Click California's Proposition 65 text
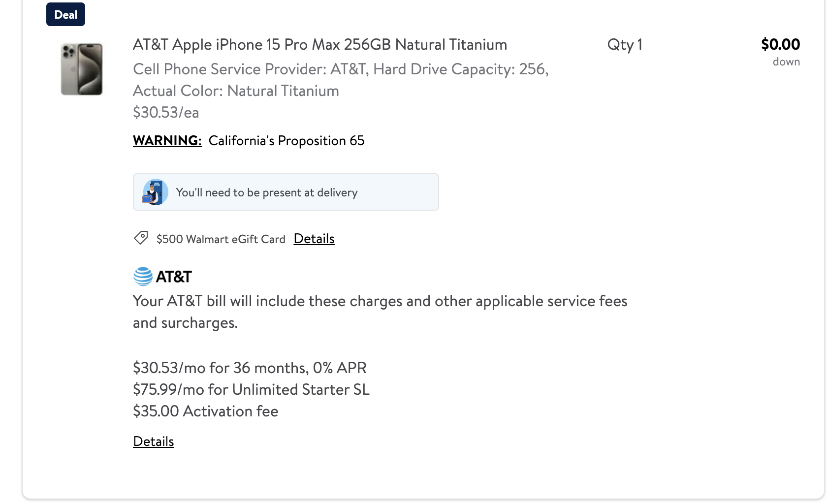 (286, 141)
